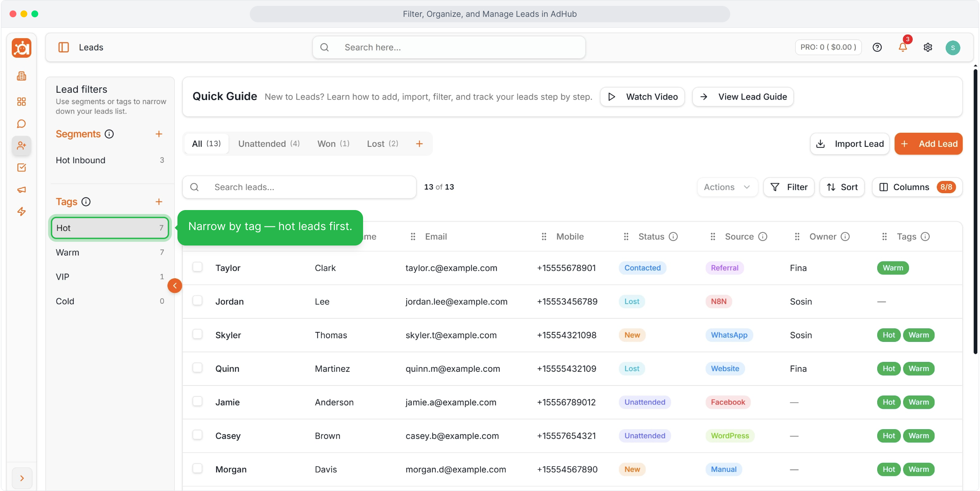Collapse the lead filters panel with orange chevron
980x491 pixels.
pos(175,286)
